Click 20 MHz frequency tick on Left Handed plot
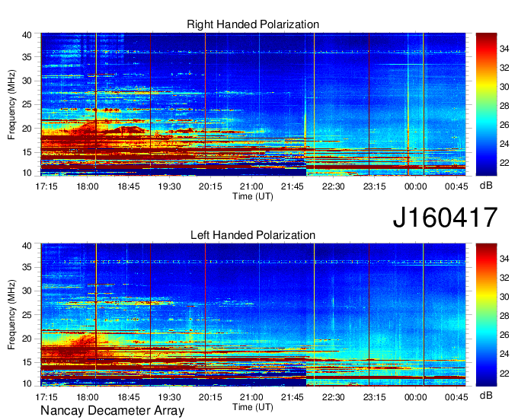The height and width of the screenshot is (420, 518). tap(27, 339)
